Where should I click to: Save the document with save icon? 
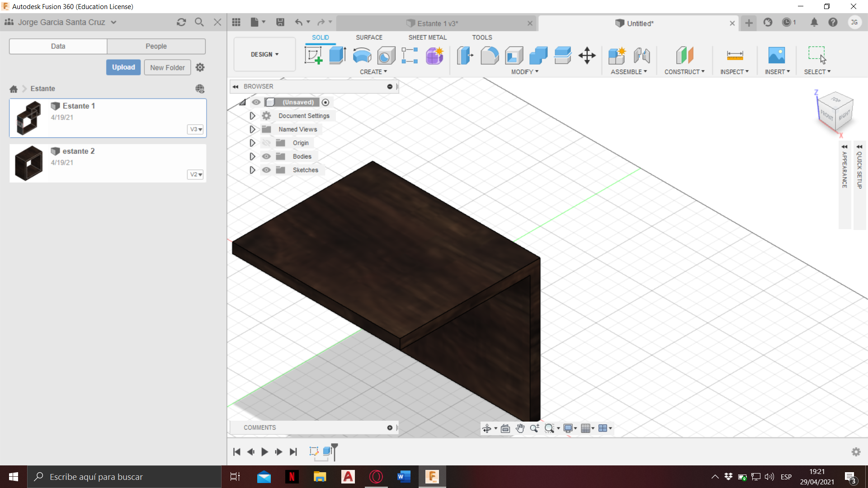point(280,22)
